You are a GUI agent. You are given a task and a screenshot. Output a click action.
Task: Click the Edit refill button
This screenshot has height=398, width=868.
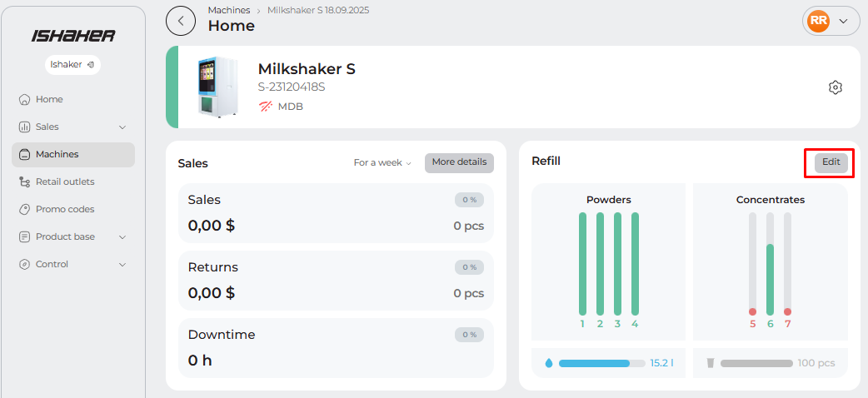831,162
